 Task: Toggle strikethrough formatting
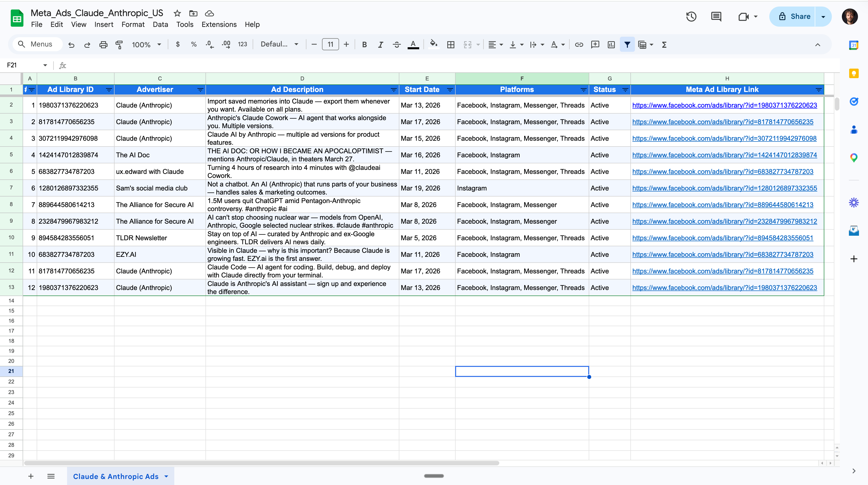(397, 44)
